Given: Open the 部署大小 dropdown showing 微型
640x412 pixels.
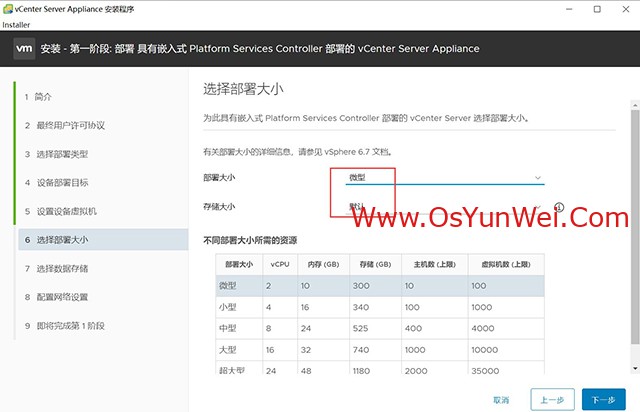Looking at the screenshot, I should [445, 178].
